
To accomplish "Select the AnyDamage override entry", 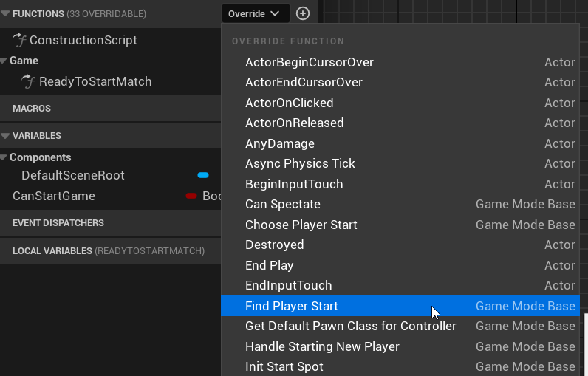I will [280, 143].
